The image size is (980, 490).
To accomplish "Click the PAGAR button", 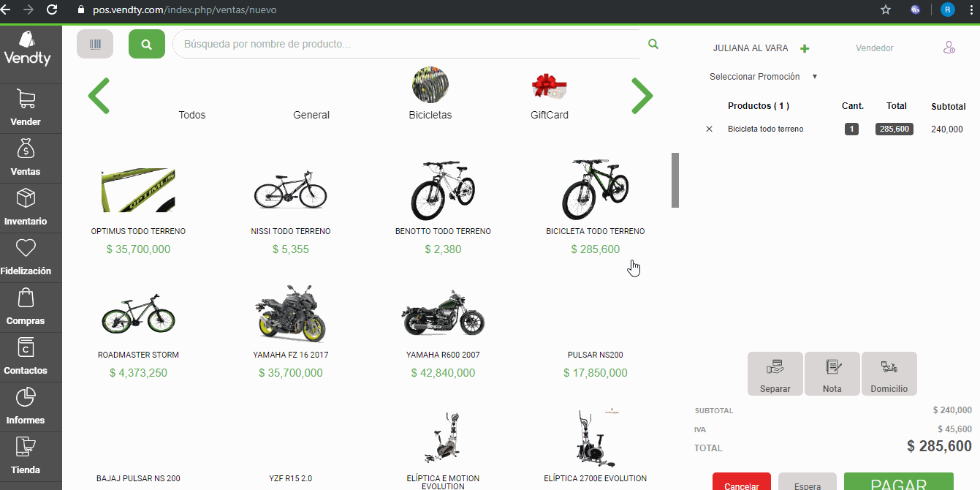I will [x=899, y=481].
